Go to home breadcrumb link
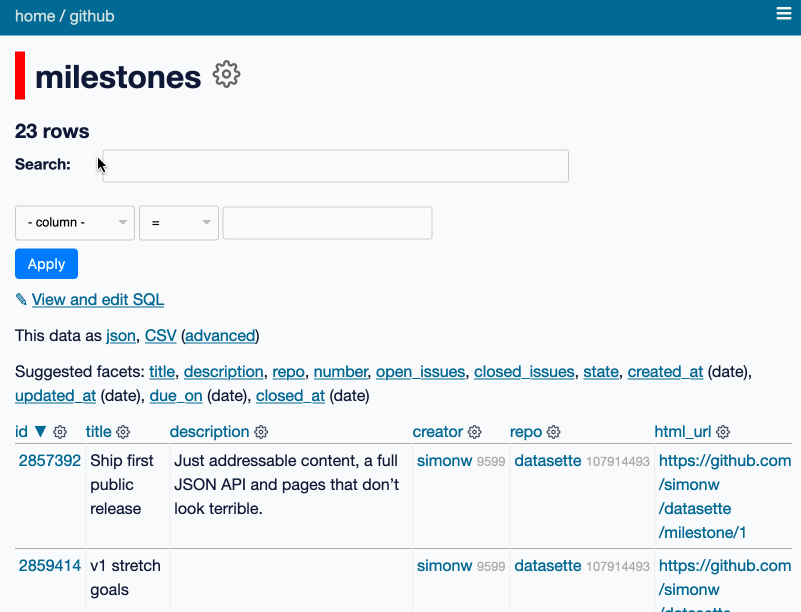The image size is (801, 612). (x=35, y=16)
